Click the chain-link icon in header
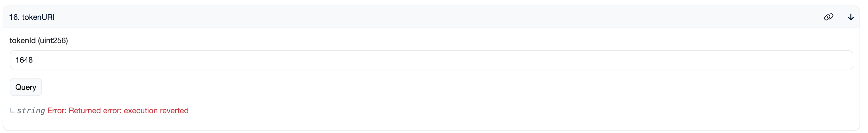 click(829, 17)
